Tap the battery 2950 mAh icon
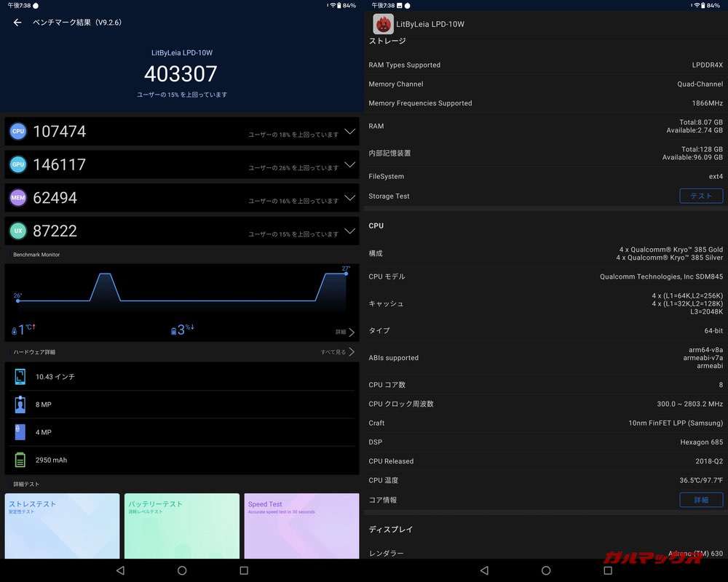The height and width of the screenshot is (582, 728). [x=20, y=460]
